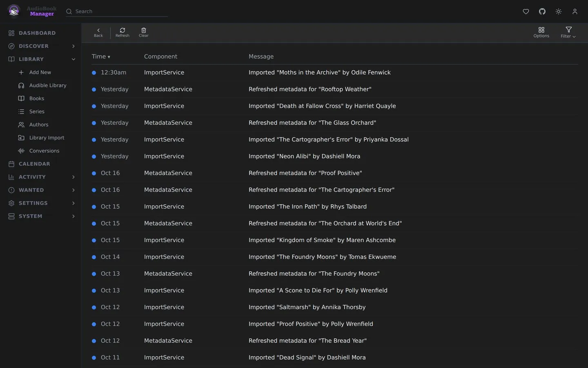The image size is (588, 368).
Task: Click the Component column header
Action: [x=160, y=56]
